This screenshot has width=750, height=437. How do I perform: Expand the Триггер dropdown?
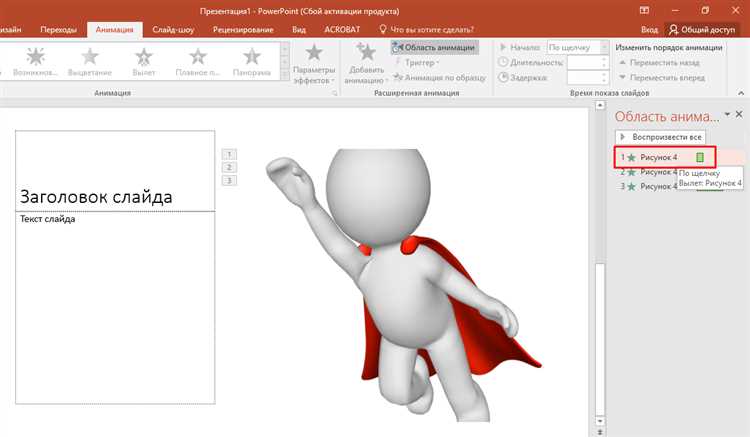pyautogui.click(x=418, y=62)
